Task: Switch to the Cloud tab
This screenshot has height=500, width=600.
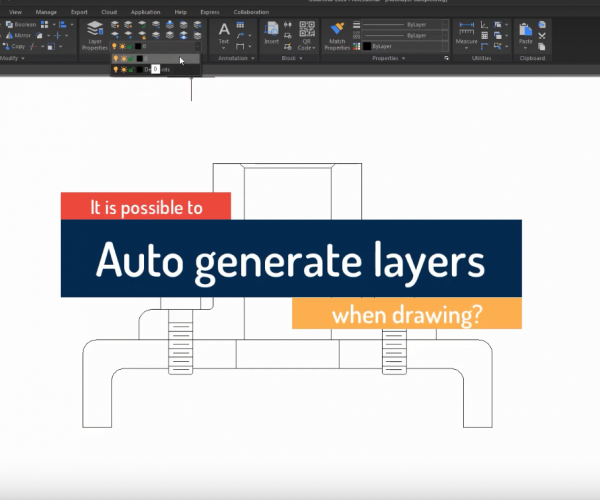Action: (x=109, y=12)
